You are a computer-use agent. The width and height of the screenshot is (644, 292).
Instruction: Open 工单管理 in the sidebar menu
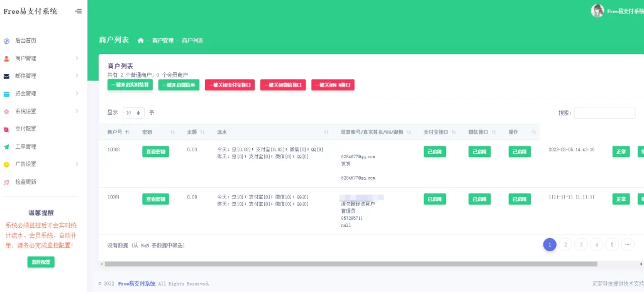click(x=25, y=146)
